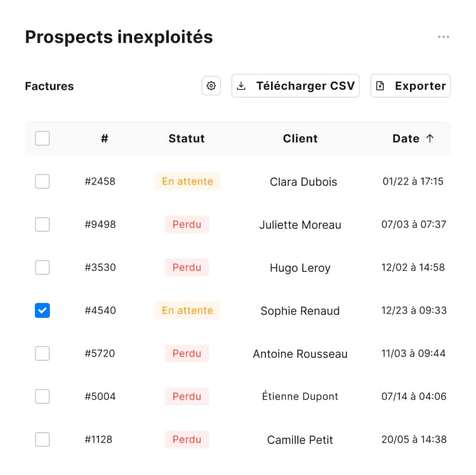
Task: Open client Juliette Moreau
Action: 300,225
